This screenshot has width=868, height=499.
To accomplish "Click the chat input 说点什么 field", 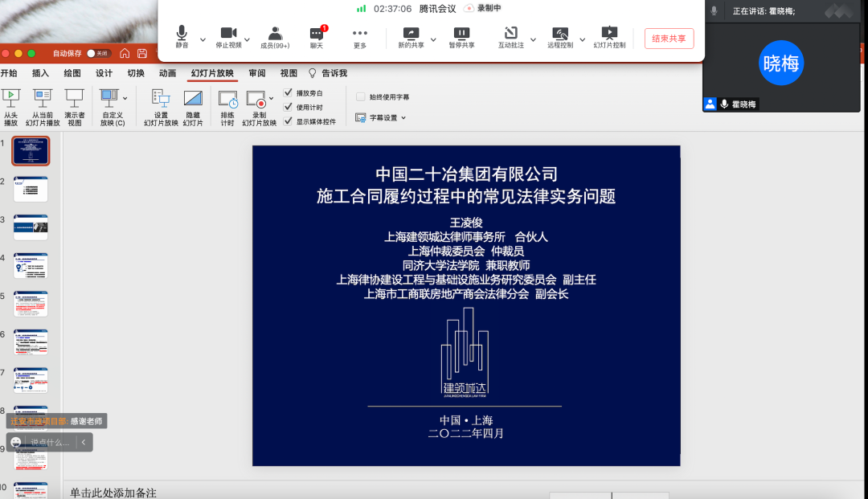I will 50,442.
